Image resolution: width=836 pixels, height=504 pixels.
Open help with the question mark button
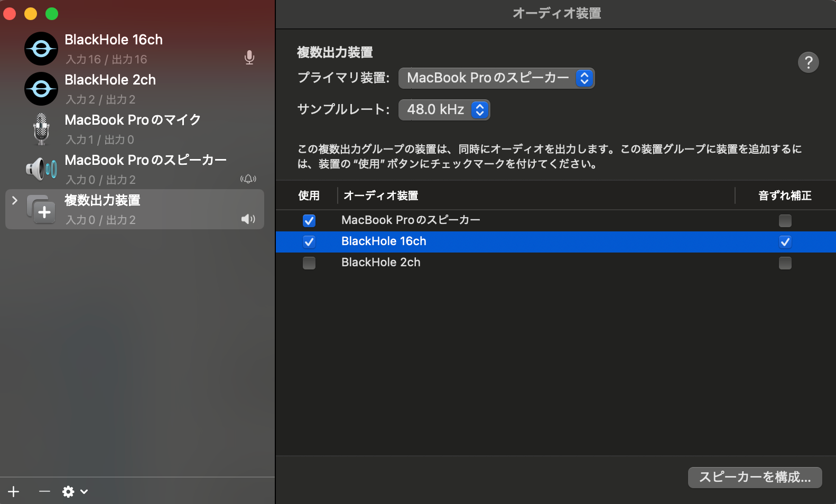tap(809, 62)
